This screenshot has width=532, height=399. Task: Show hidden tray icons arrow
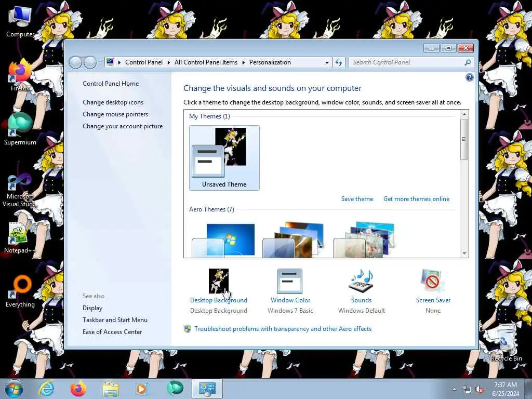(x=454, y=390)
